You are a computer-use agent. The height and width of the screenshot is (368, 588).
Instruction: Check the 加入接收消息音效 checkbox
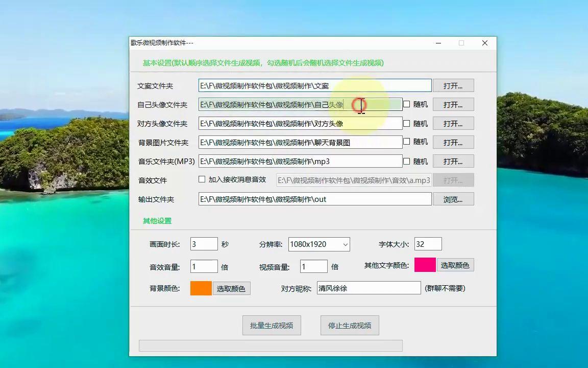tap(202, 179)
